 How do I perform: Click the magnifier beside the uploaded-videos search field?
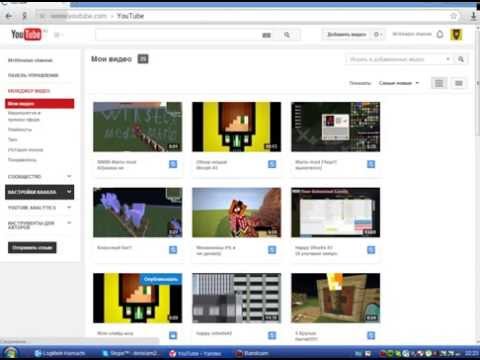[461, 59]
